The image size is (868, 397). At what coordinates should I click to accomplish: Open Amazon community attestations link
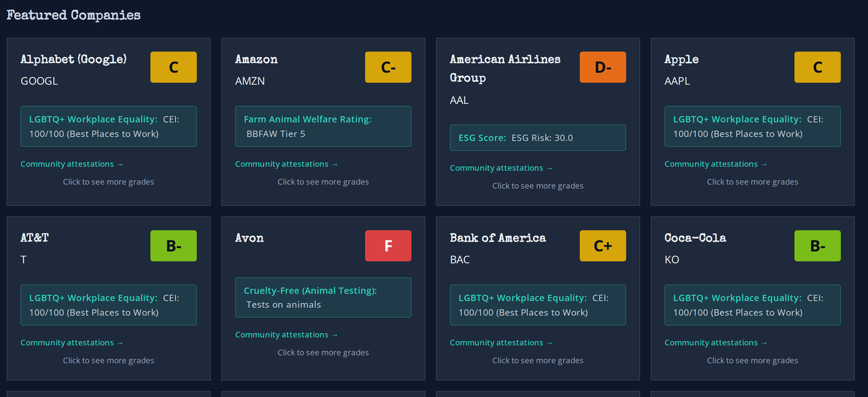(x=286, y=164)
